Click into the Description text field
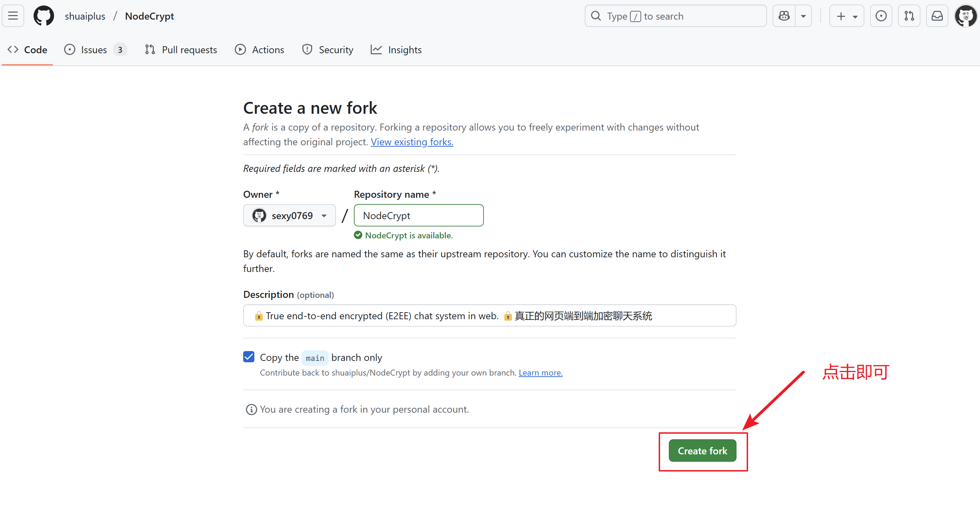Screen dimensions: 980x517 [489, 315]
